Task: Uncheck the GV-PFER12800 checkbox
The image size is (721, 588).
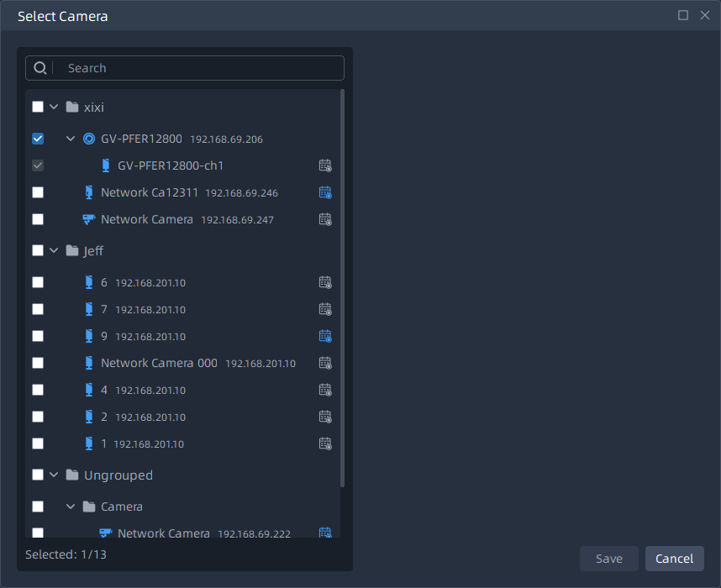Action: [38, 139]
